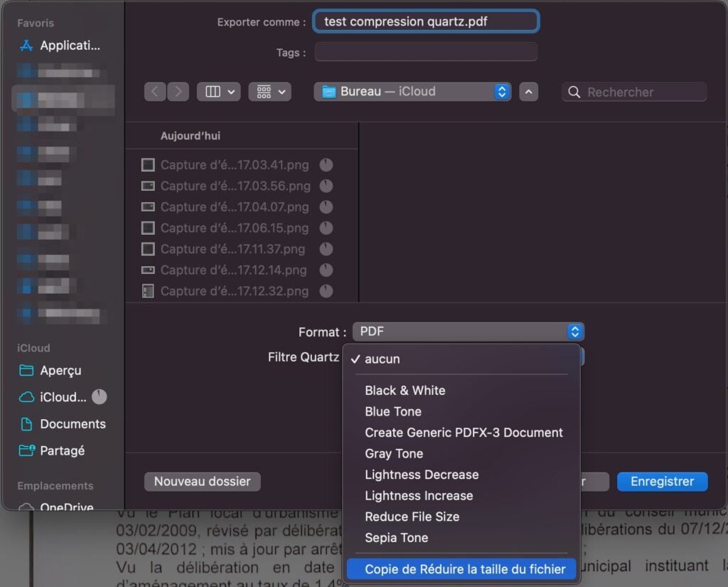Click iCloud sync status beside 17.06.15.png
The image size is (728, 587).
pos(326,228)
